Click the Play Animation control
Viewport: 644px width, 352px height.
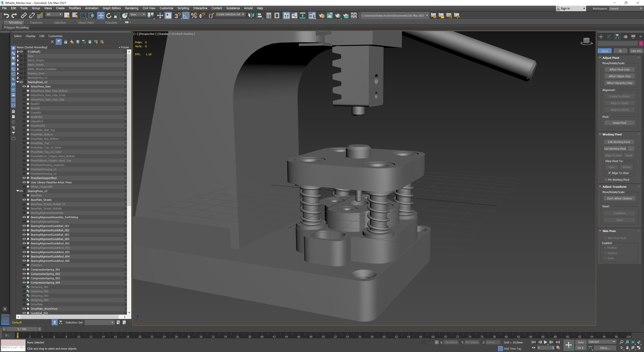click(546, 342)
